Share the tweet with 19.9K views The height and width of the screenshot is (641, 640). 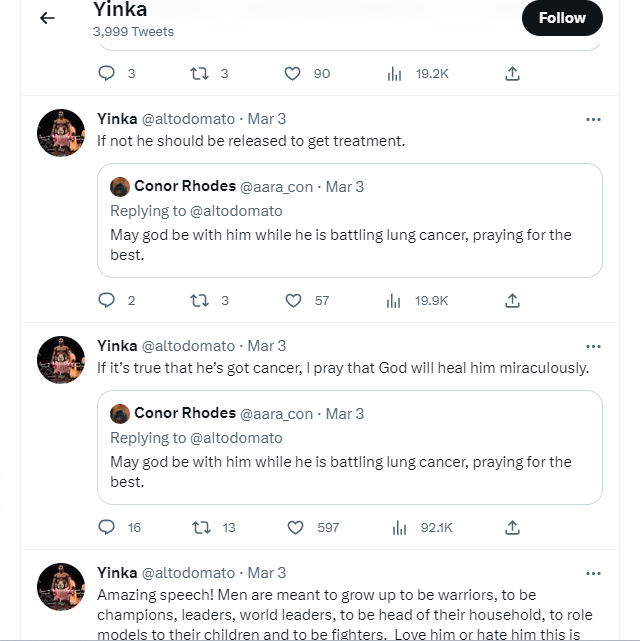click(x=512, y=300)
